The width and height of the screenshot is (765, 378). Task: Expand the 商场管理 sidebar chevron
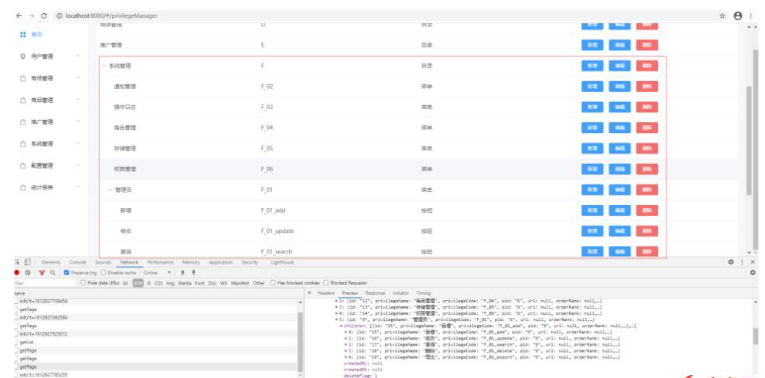[x=78, y=79]
